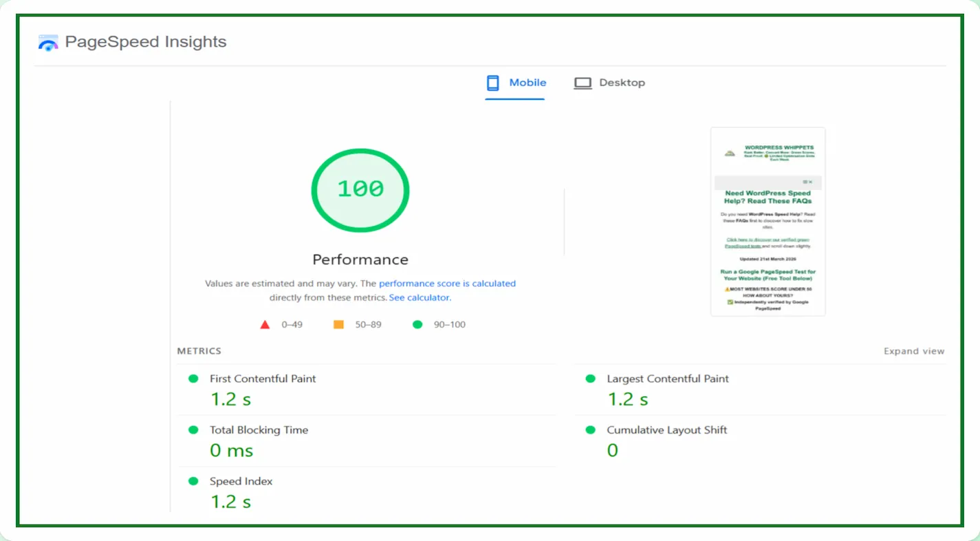Click the WordPress Whippets page screenshot thumbnail
This screenshot has width=980, height=541.
tap(767, 222)
